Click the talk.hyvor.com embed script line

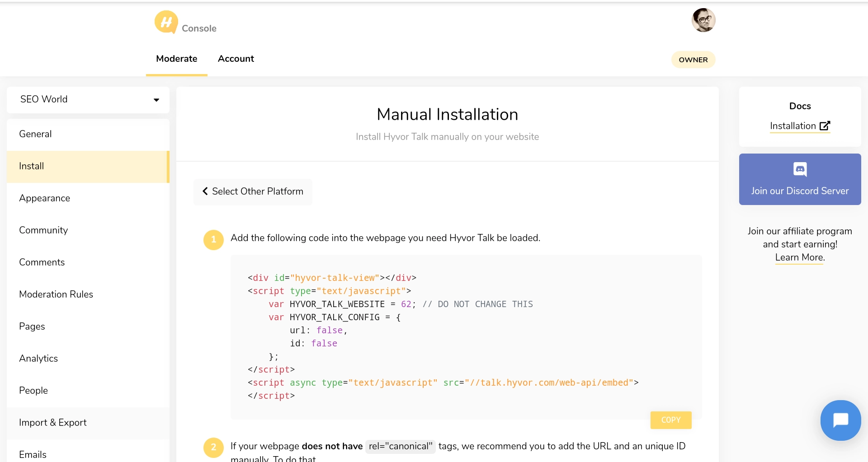(x=443, y=383)
